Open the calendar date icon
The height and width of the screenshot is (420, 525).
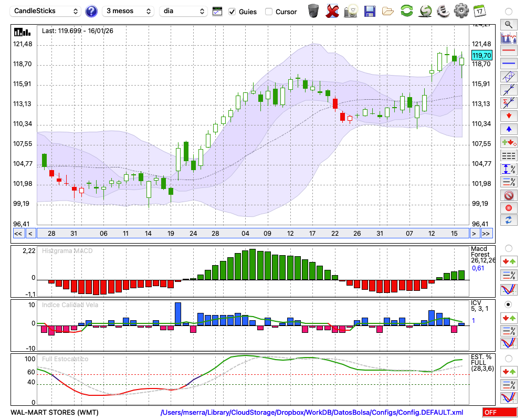point(480,11)
